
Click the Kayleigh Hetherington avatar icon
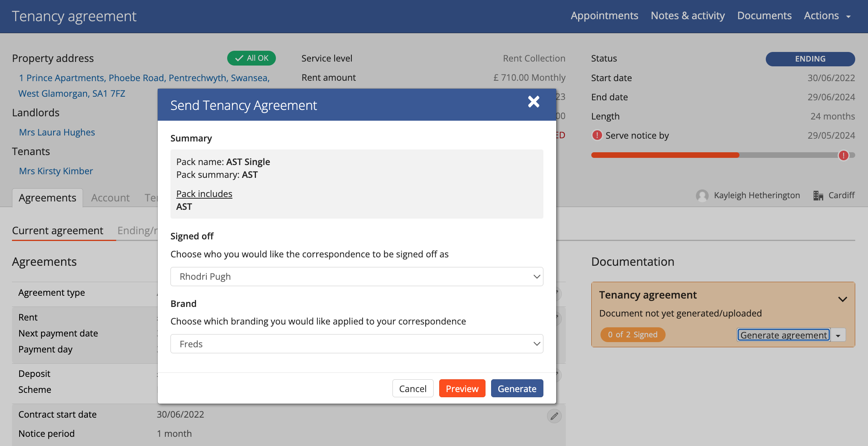point(702,195)
